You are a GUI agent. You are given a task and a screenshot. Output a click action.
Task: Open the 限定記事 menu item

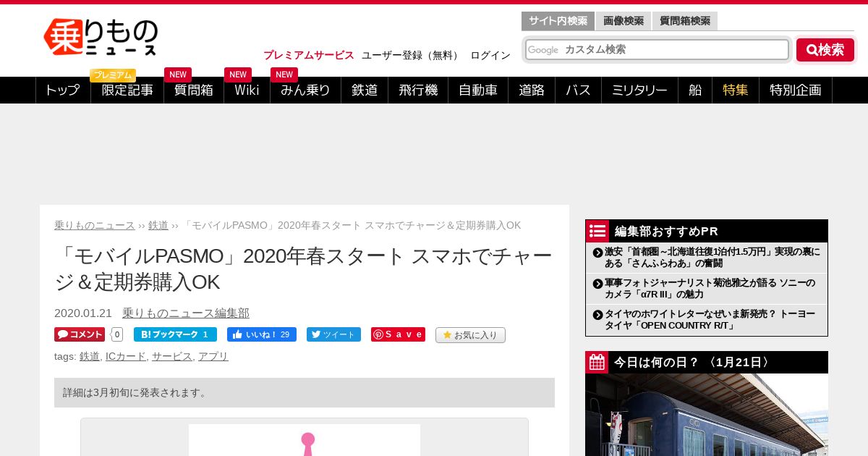[x=127, y=90]
